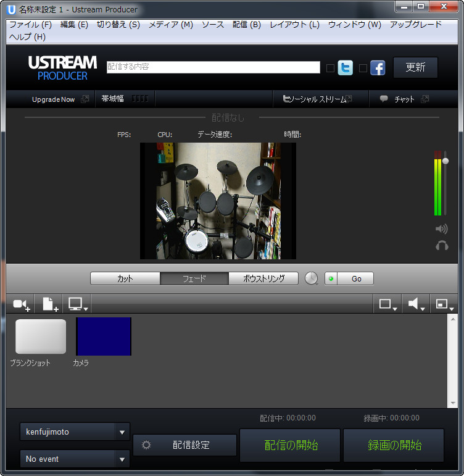The width and height of the screenshot is (464, 476).
Task: Click the Upgrade Now link
Action: pyautogui.click(x=53, y=99)
